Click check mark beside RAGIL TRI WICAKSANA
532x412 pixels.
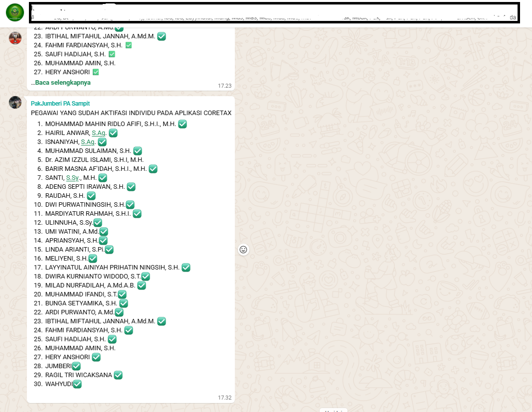(x=118, y=375)
